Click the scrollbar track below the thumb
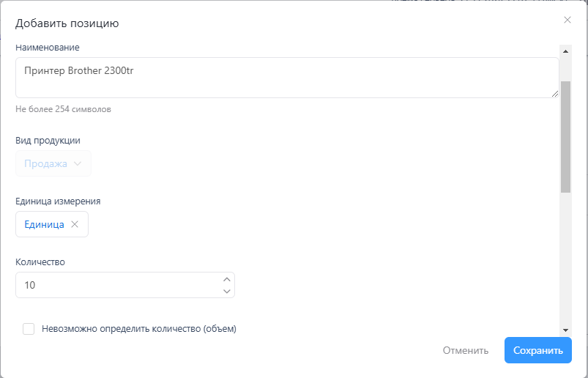Image resolution: width=588 pixels, height=378 pixels. tap(565, 256)
